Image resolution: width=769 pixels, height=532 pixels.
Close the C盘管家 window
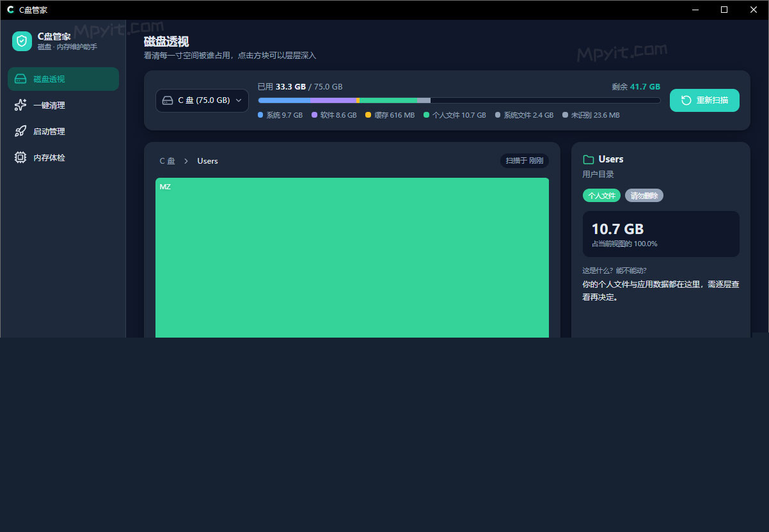(754, 10)
